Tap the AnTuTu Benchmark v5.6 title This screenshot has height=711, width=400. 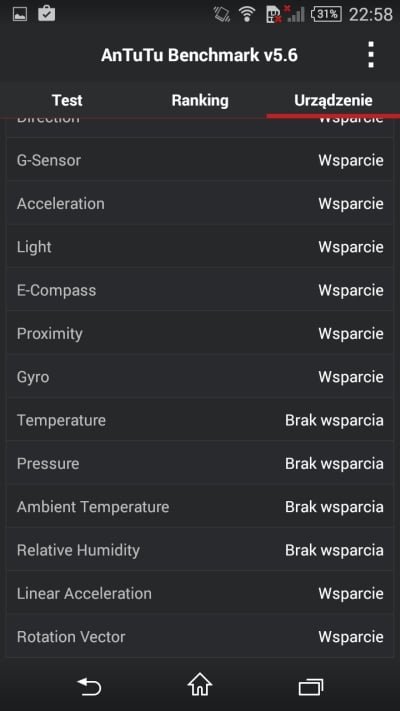pos(200,55)
